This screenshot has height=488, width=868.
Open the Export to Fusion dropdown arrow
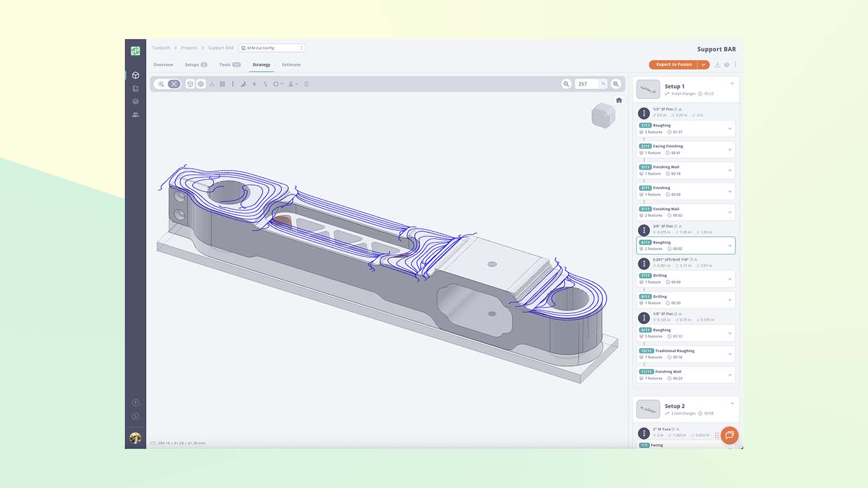[704, 65]
